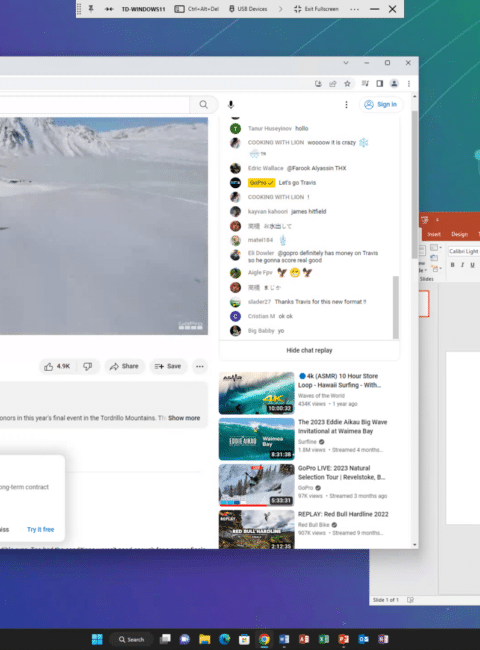Viewport: 480px width, 650px height.
Task: Open the Chrome media control icon
Action: point(365,84)
